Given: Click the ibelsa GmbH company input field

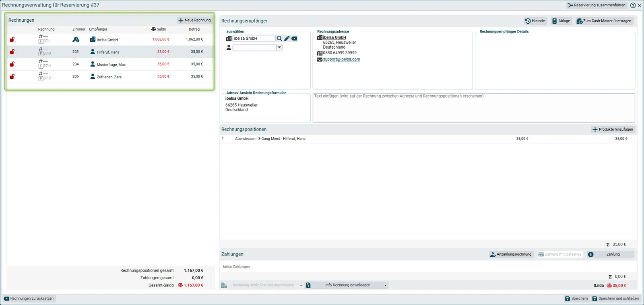Looking at the screenshot, I should click(x=254, y=39).
